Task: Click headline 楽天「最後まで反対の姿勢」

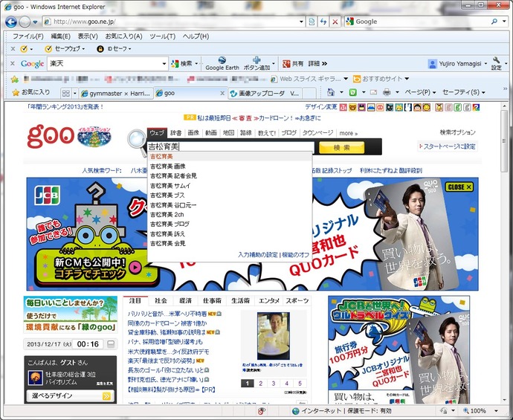Action: click(x=162, y=361)
